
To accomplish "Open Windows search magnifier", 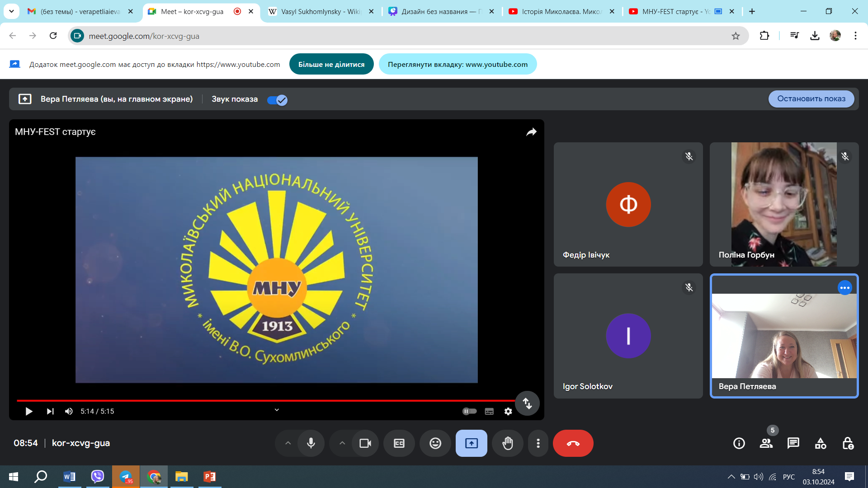I will [x=41, y=477].
